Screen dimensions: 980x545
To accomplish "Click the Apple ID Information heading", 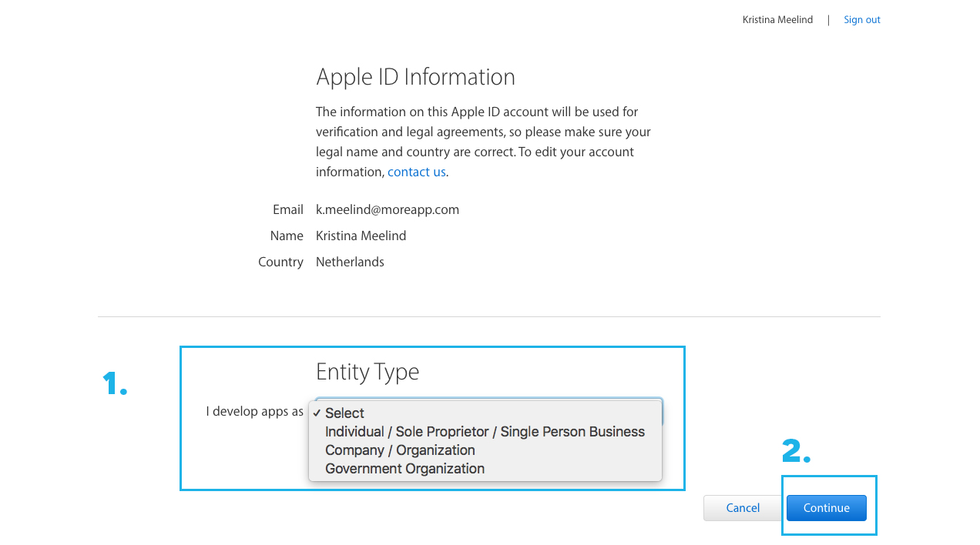I will point(415,77).
